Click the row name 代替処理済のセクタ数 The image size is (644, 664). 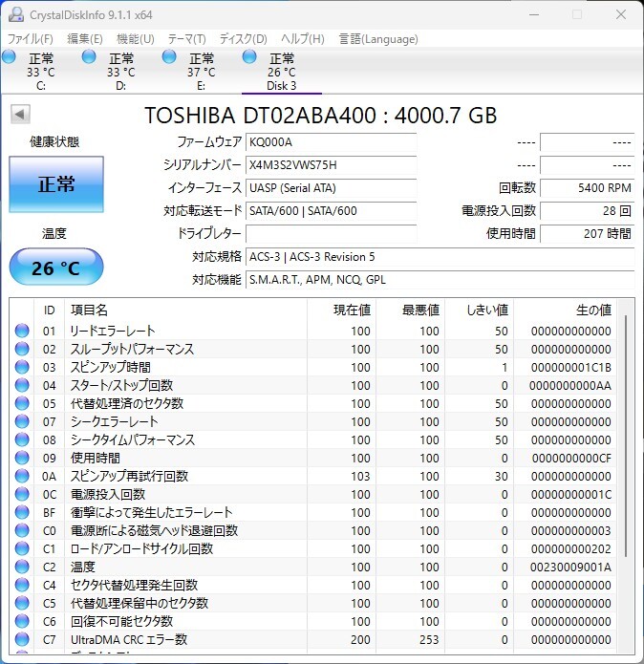point(127,403)
